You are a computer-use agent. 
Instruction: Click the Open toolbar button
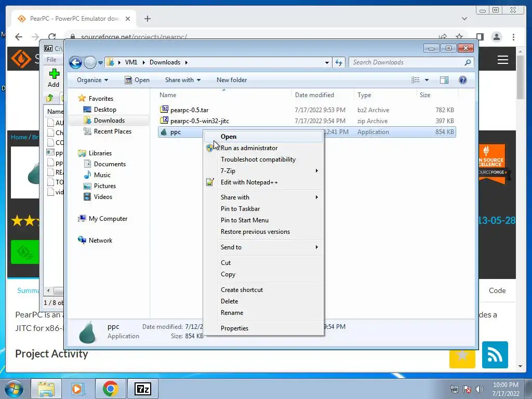(137, 80)
